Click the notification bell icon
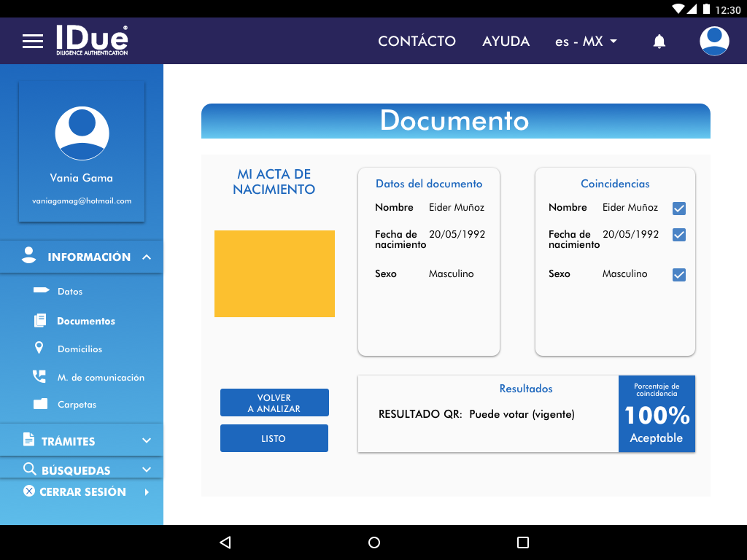The height and width of the screenshot is (560, 747). 659,42
